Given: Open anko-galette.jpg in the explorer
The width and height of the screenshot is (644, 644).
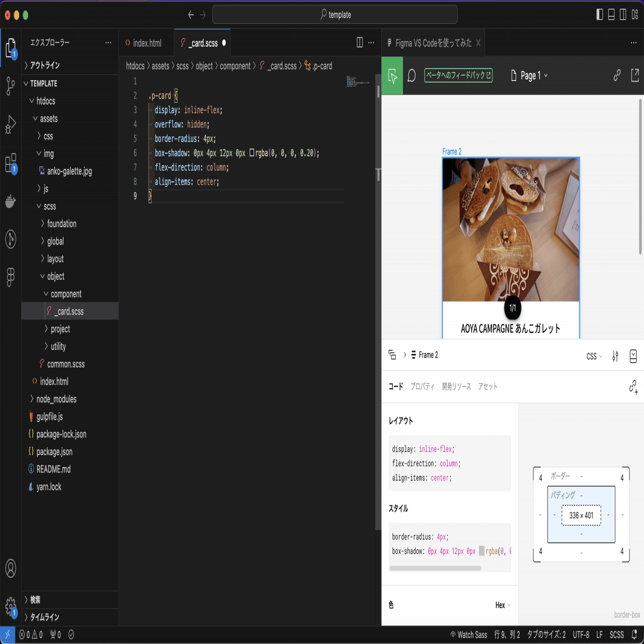Looking at the screenshot, I should (70, 171).
